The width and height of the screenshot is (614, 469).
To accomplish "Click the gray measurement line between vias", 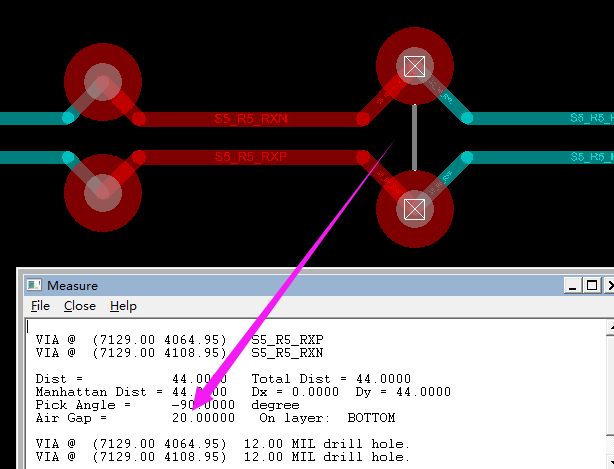I will tap(415, 137).
